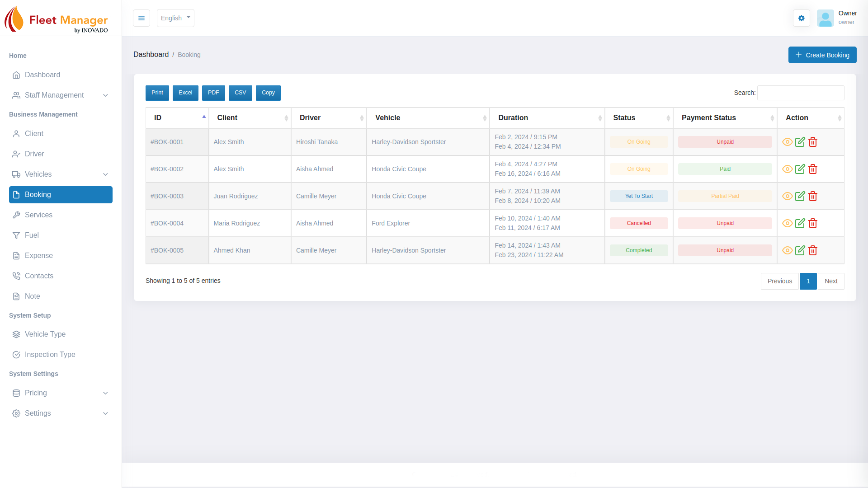View booking #BOK-0001 via eye icon
Screen dimensions: 868x488
pos(787,142)
